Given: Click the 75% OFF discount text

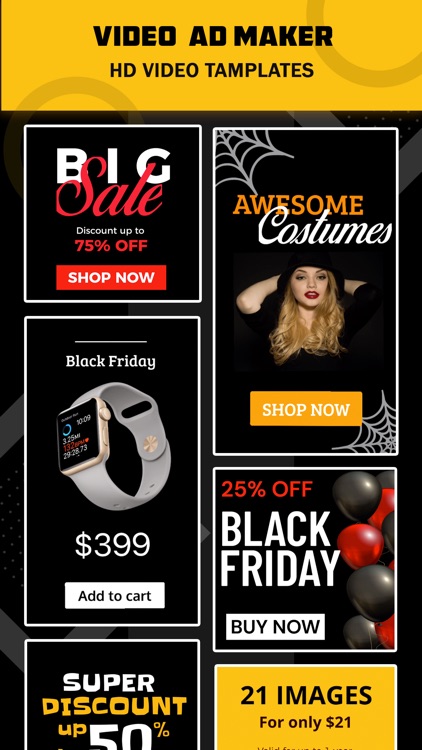Looking at the screenshot, I should coord(111,246).
